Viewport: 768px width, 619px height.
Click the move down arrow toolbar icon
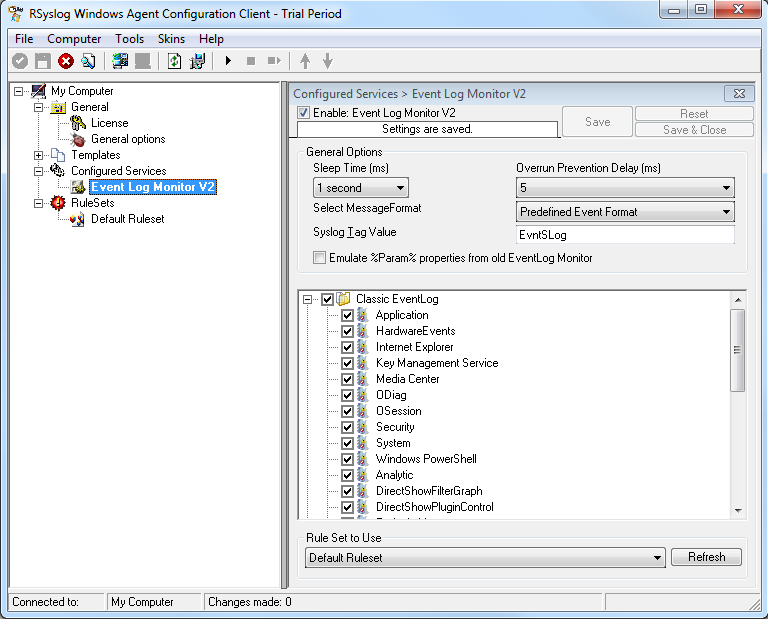(x=328, y=61)
